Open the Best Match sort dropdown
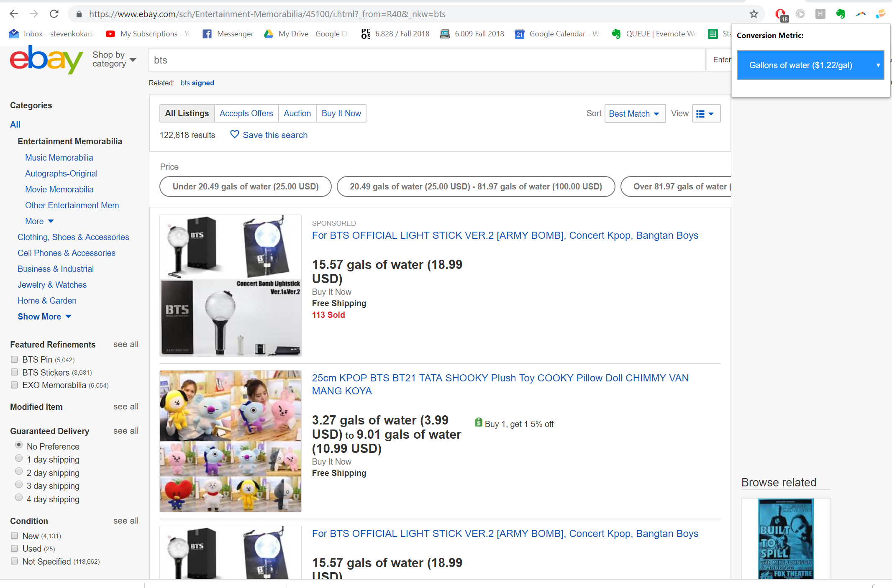This screenshot has width=892, height=588. 634,113
